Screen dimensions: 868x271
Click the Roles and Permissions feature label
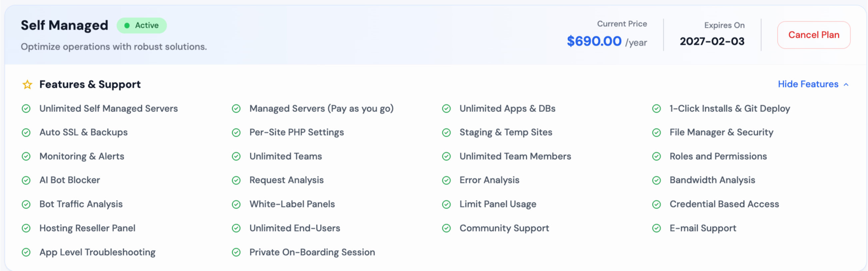pyautogui.click(x=718, y=156)
